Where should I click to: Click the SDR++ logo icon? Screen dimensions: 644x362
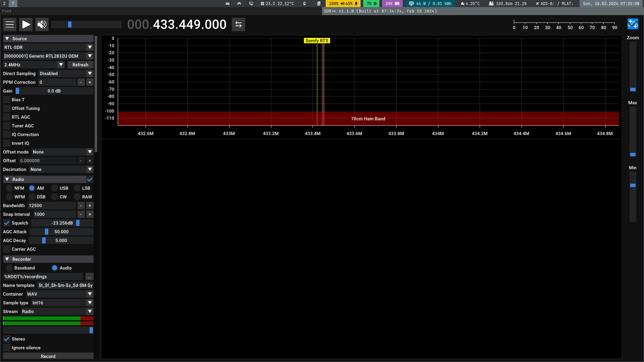(x=633, y=24)
